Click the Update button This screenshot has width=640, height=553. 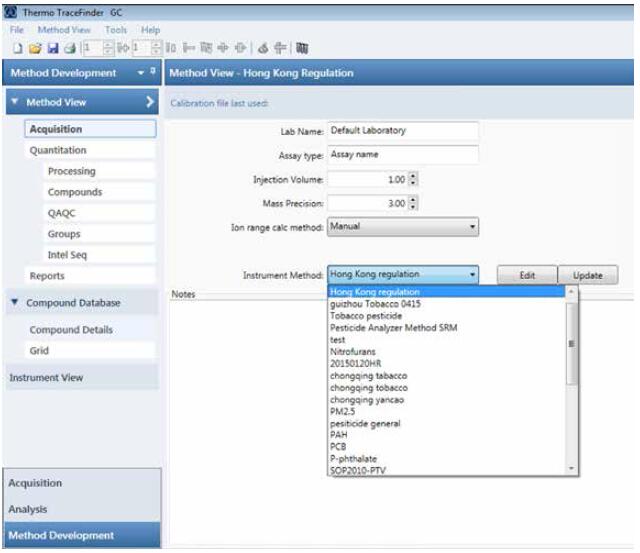pos(588,275)
